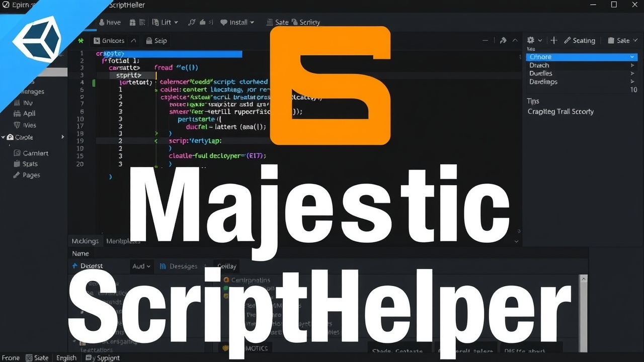Open the Aud dropdown

point(141,266)
